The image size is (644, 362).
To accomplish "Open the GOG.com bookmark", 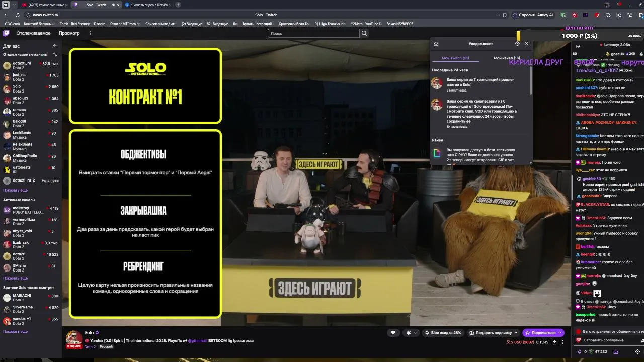I will click(12, 24).
